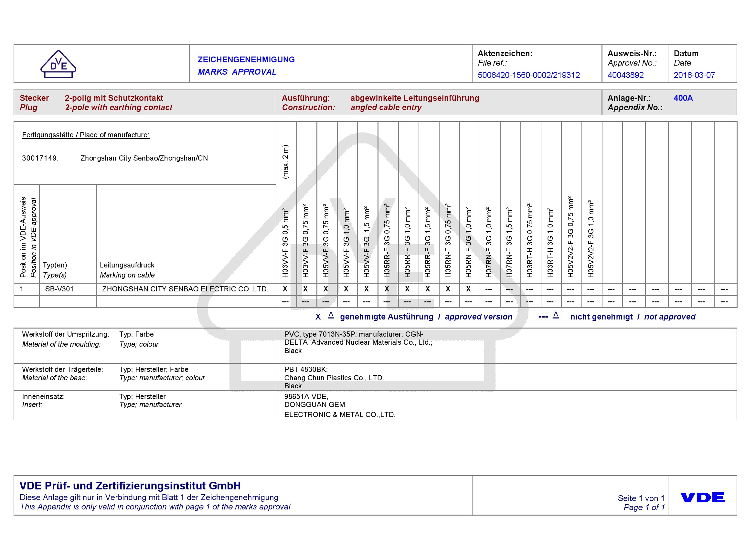The image size is (756, 534).
Task: Click the insert type '98651A-VDE,'
Action: (306, 396)
